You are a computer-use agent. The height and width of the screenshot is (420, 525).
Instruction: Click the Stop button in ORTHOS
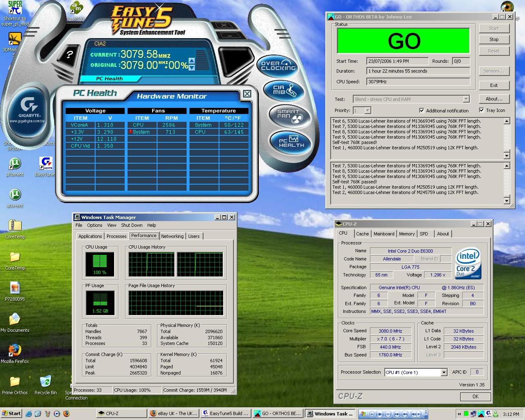coord(494,39)
